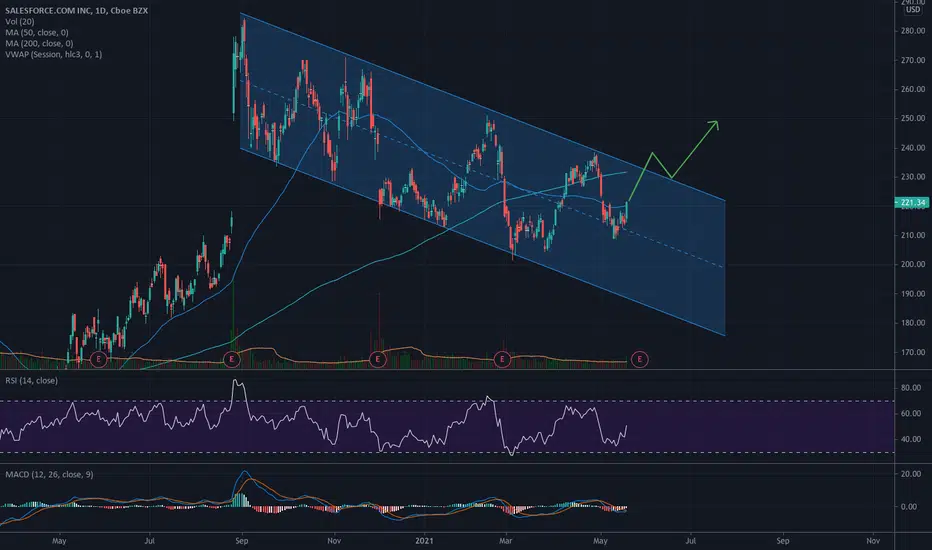932x550 pixels.
Task: Click the USD currency label on price axis
Action: pos(913,10)
